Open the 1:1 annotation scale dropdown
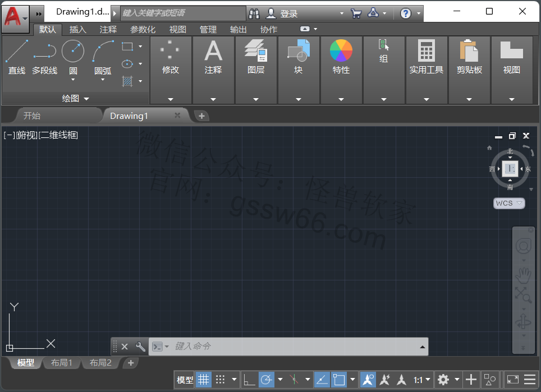Viewport: 541px width, 392px height. [422, 380]
